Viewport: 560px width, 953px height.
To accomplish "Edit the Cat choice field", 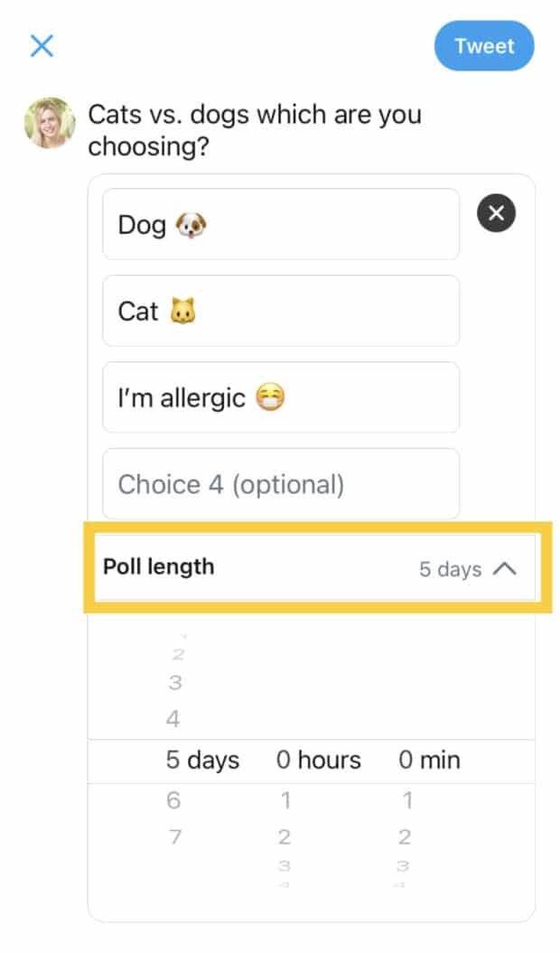I will 280,311.
